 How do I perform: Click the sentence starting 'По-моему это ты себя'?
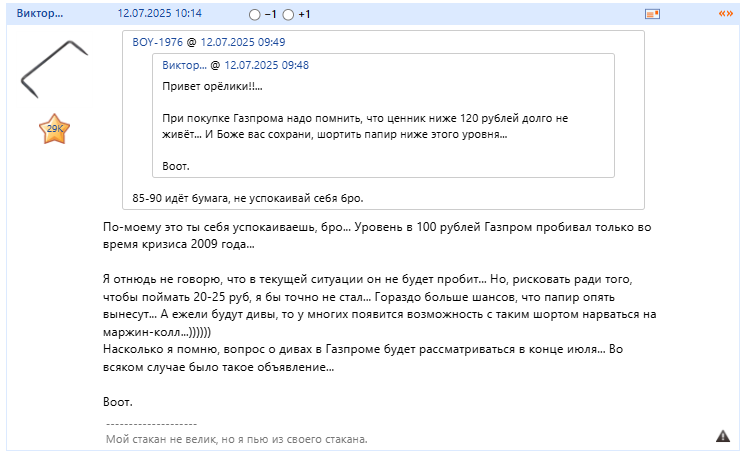click(377, 236)
